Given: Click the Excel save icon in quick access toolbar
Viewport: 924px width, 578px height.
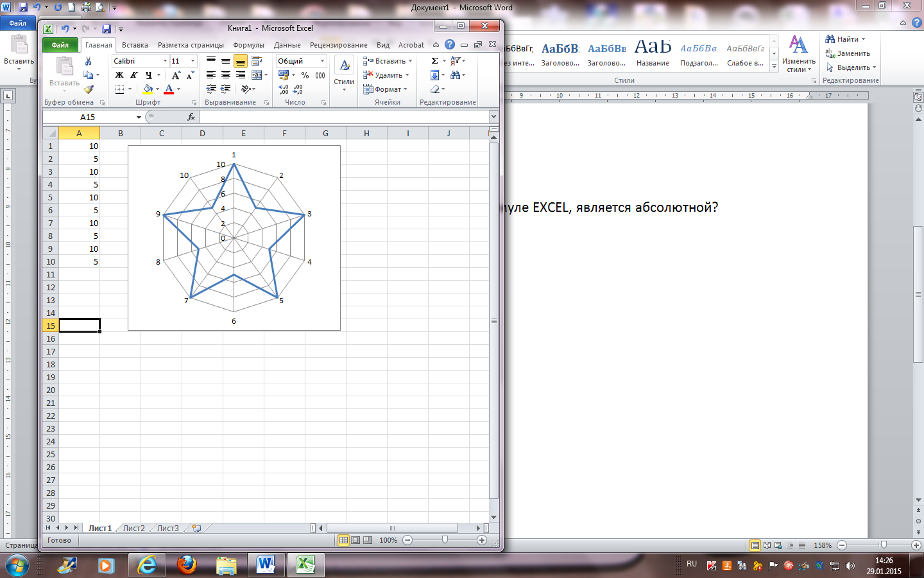Looking at the screenshot, I should point(107,28).
